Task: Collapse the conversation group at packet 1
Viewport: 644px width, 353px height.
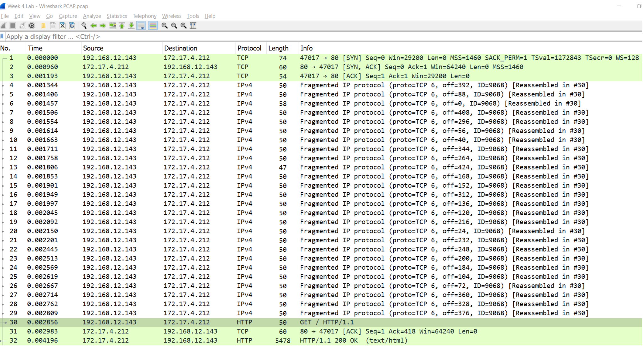Action: 4,58
